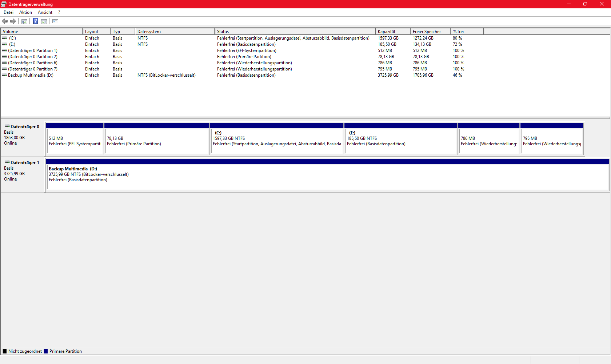Sort list by the Freier Speicher column header
The width and height of the screenshot is (611, 364).
click(x=431, y=32)
